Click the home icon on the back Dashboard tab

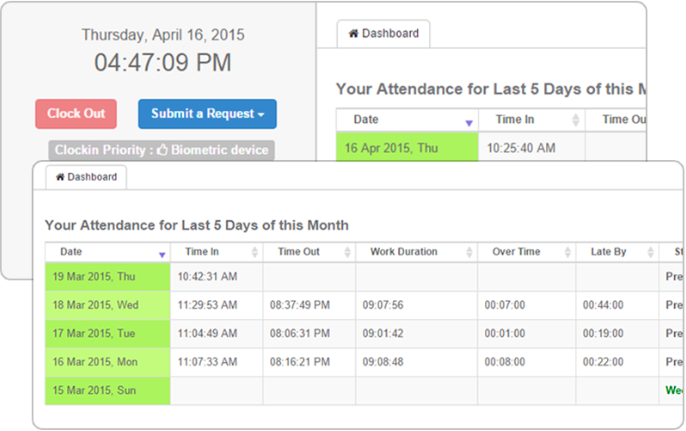(x=354, y=33)
